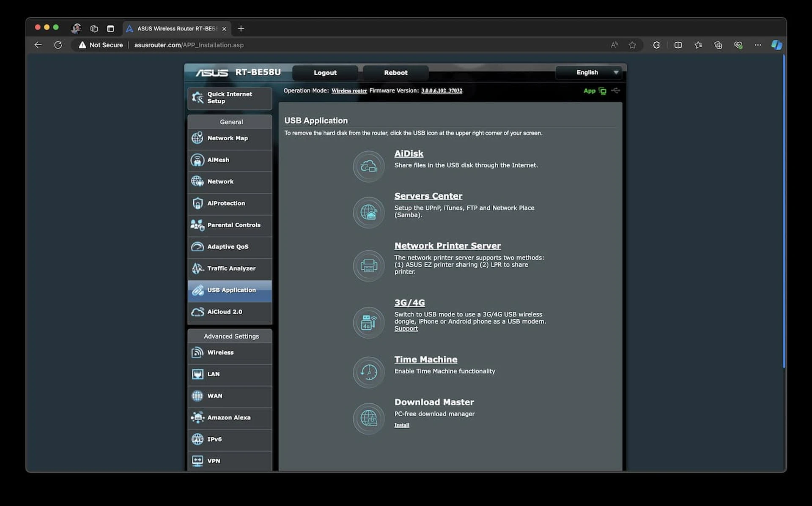
Task: Open IPv6 settings
Action: click(230, 440)
